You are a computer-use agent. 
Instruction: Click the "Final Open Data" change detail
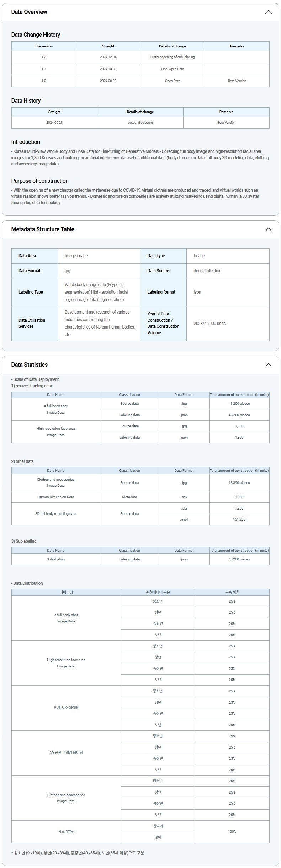pos(173,69)
